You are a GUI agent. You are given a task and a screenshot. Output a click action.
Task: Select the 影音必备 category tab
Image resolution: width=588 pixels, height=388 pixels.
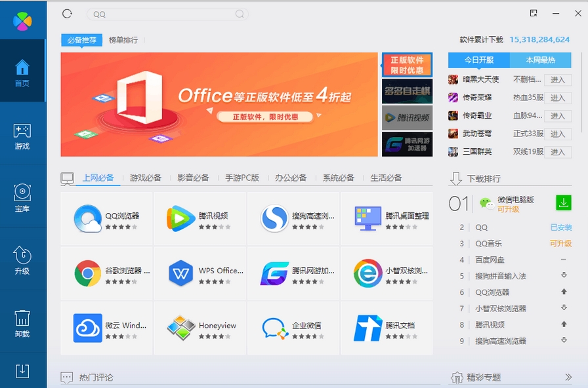click(193, 178)
